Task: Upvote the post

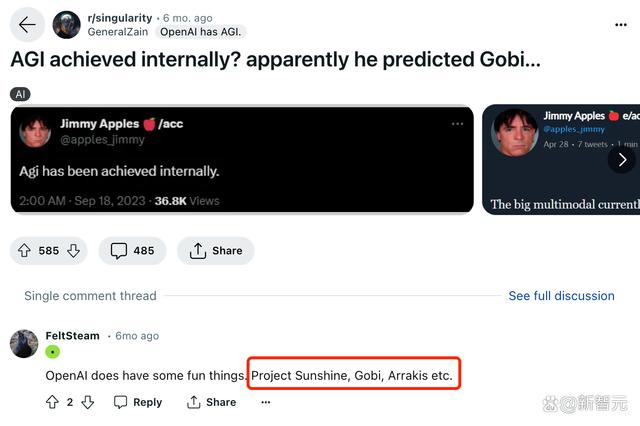Action: (24, 250)
